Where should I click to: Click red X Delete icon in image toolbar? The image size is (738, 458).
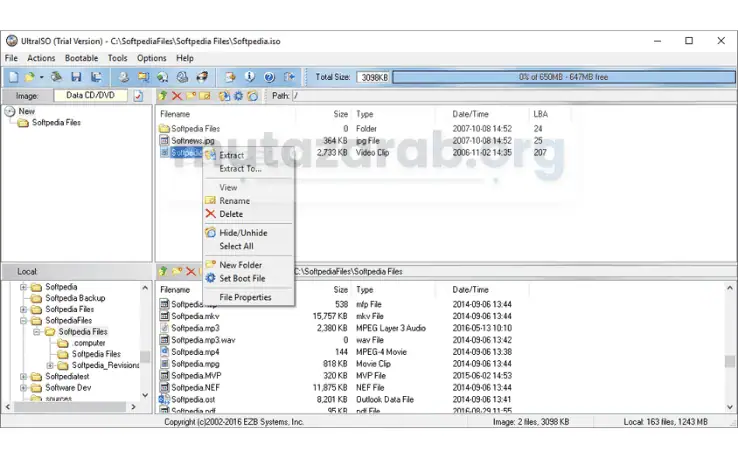(x=177, y=96)
